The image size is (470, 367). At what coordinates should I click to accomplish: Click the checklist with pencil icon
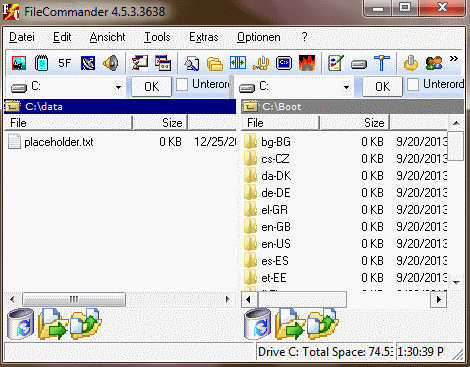pos(336,63)
